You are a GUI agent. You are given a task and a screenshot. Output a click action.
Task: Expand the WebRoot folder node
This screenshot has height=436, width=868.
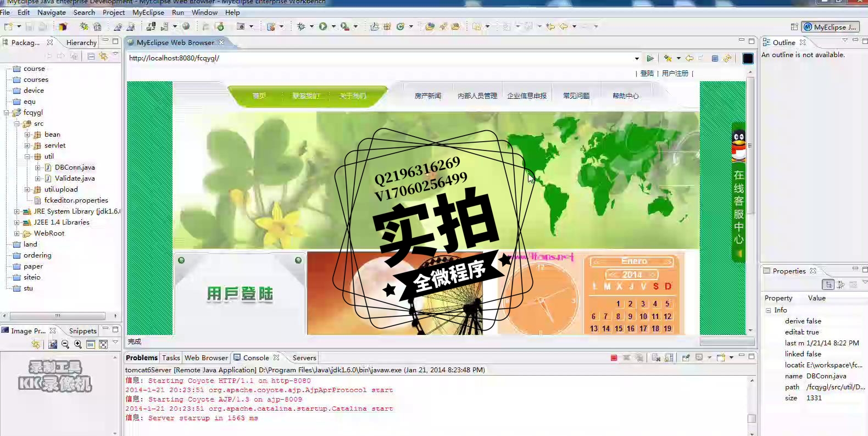click(x=16, y=233)
